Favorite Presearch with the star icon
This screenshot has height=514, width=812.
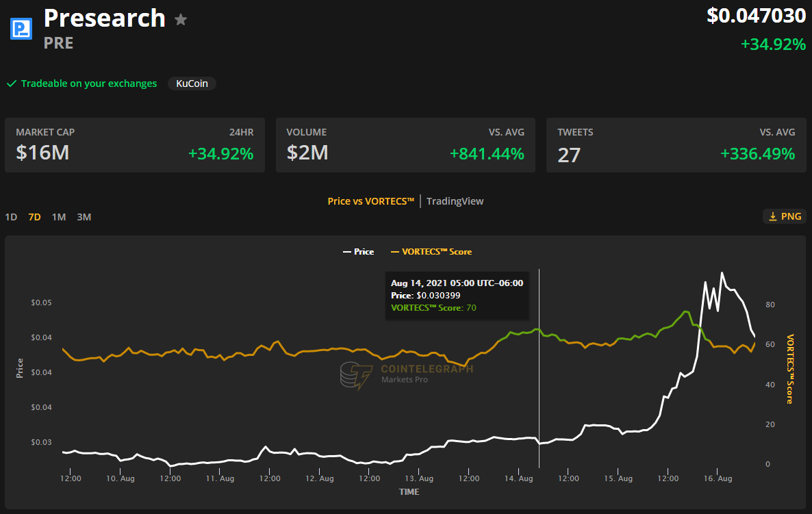click(x=181, y=19)
